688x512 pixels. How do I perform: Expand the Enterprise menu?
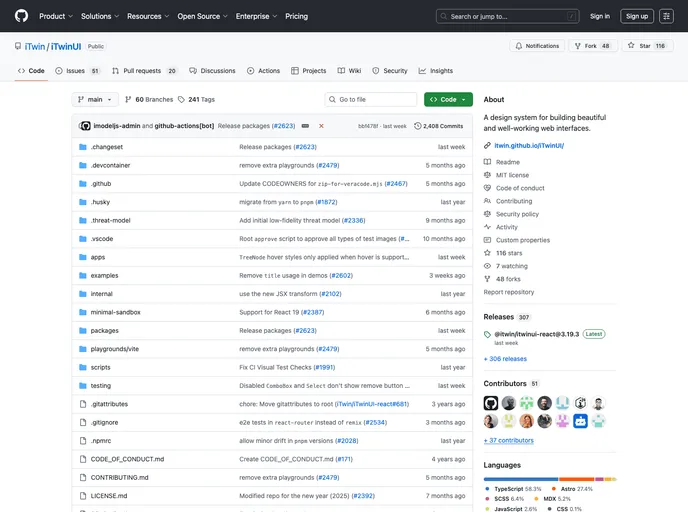[x=256, y=16]
